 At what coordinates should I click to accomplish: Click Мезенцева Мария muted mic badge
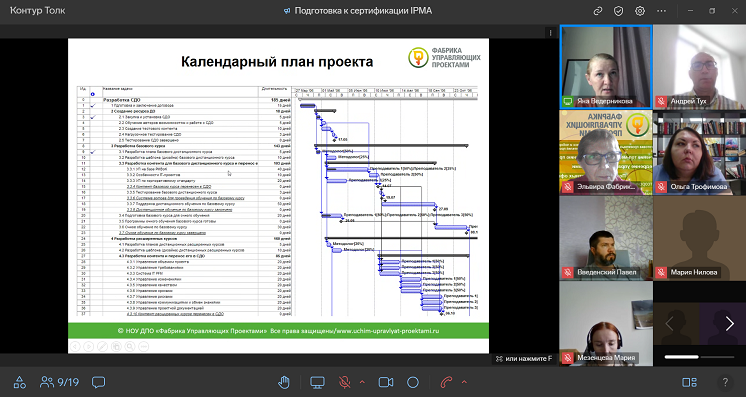click(x=568, y=358)
